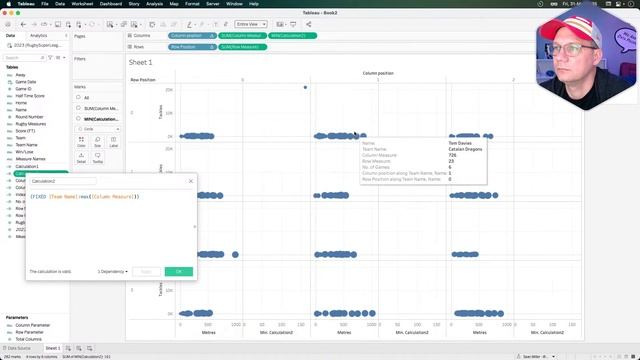Expand the function list arrow in editor
The height and width of the screenshot is (360, 640).
pos(194,227)
